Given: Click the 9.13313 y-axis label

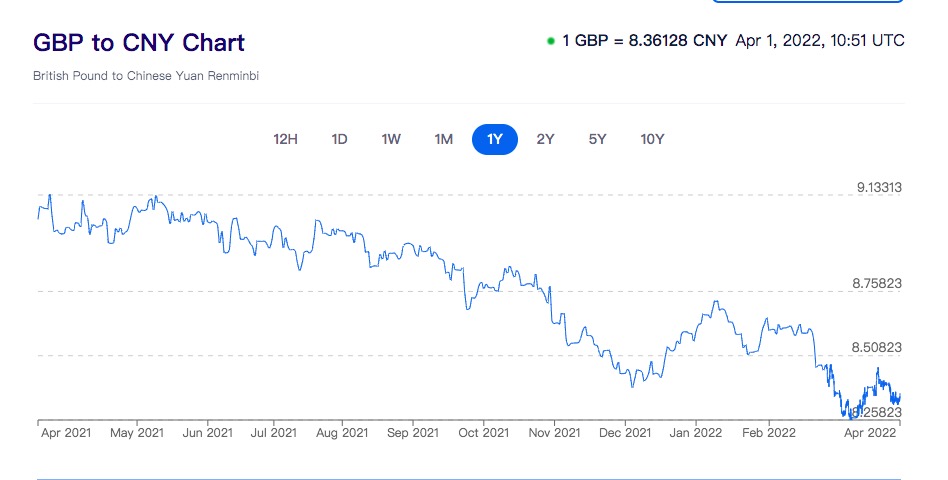Looking at the screenshot, I should tap(879, 187).
